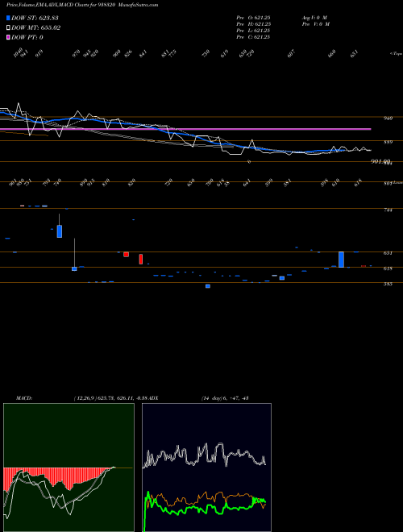Select the DOW ST: 623.83 legend label

[x=35, y=18]
